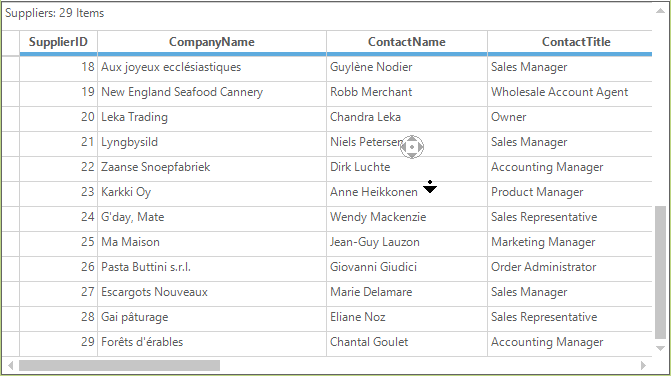
Task: Click the horizontal scrollbar left arrow
Action: click(x=11, y=365)
